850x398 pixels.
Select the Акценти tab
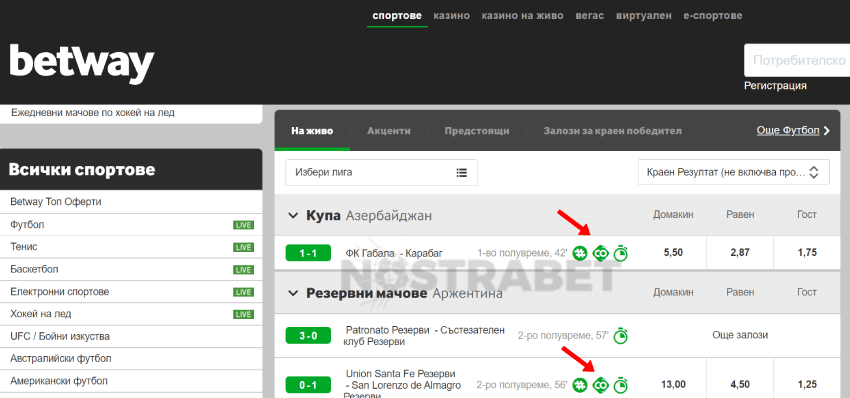[389, 131]
